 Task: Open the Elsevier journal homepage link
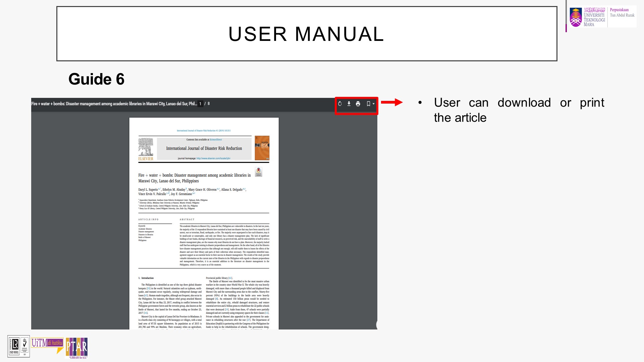click(x=213, y=158)
